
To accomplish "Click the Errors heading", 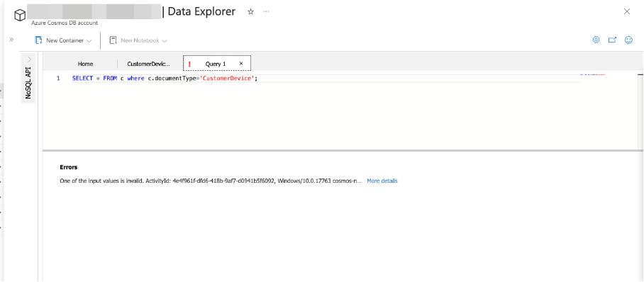I will click(x=69, y=167).
